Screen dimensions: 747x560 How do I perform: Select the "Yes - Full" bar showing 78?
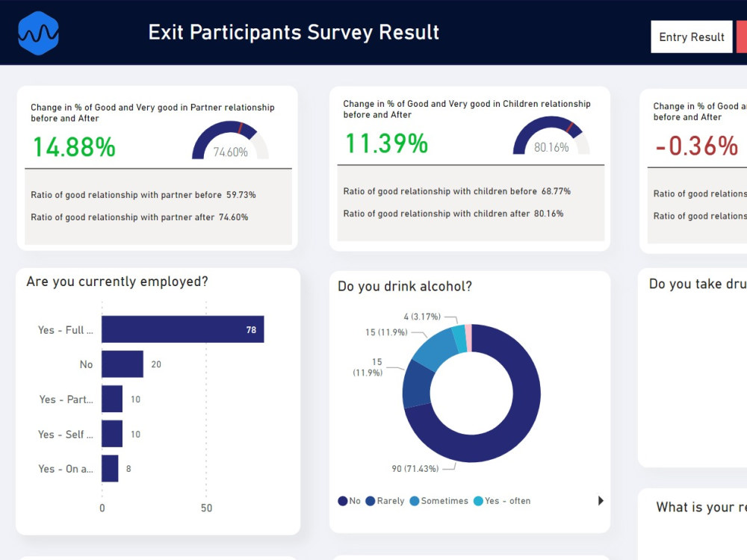coord(183,329)
